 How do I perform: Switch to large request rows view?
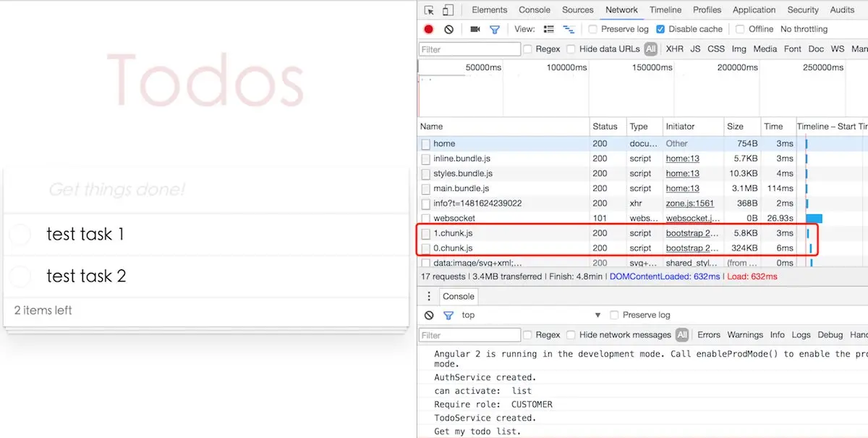click(x=549, y=30)
